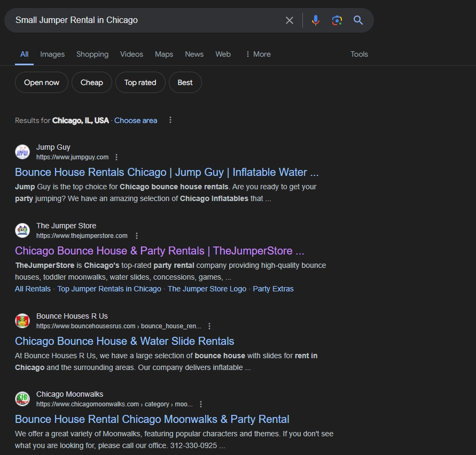Open the All Rentals sitelink
Screen dimensions: 476x455
[x=33, y=289]
